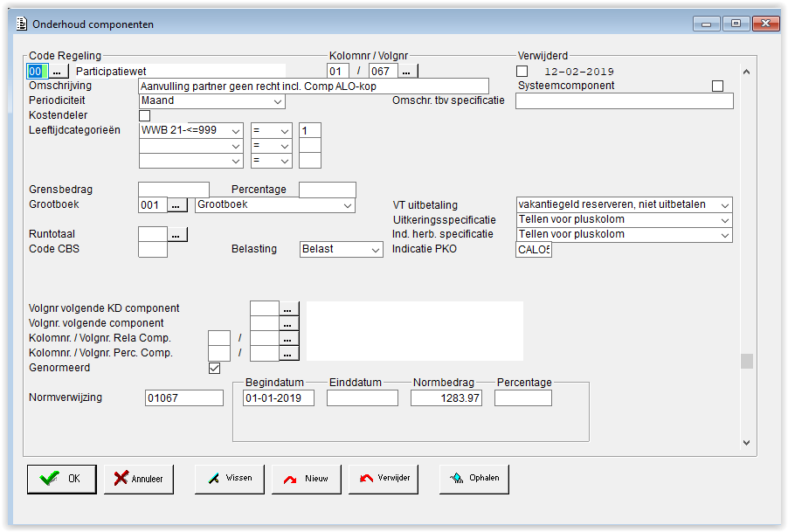Click the Volgnr. volgende component field

265,323
